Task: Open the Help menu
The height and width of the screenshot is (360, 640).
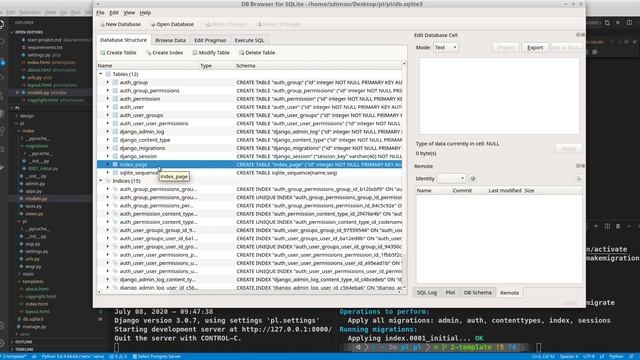Action: tap(145, 13)
